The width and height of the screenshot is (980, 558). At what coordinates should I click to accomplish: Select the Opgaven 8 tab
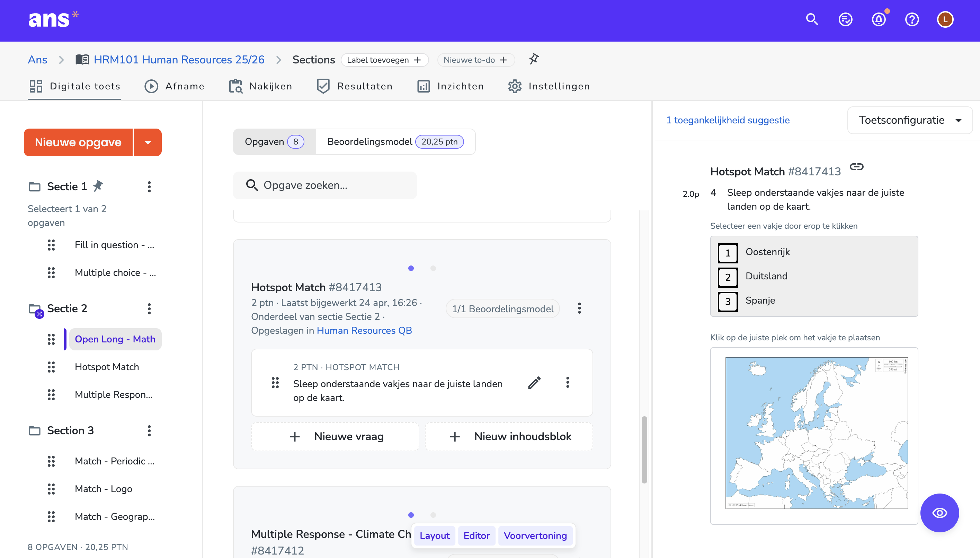pos(274,142)
